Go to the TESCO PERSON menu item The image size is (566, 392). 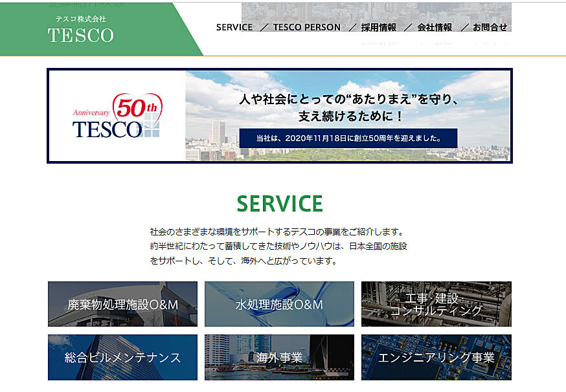[306, 27]
